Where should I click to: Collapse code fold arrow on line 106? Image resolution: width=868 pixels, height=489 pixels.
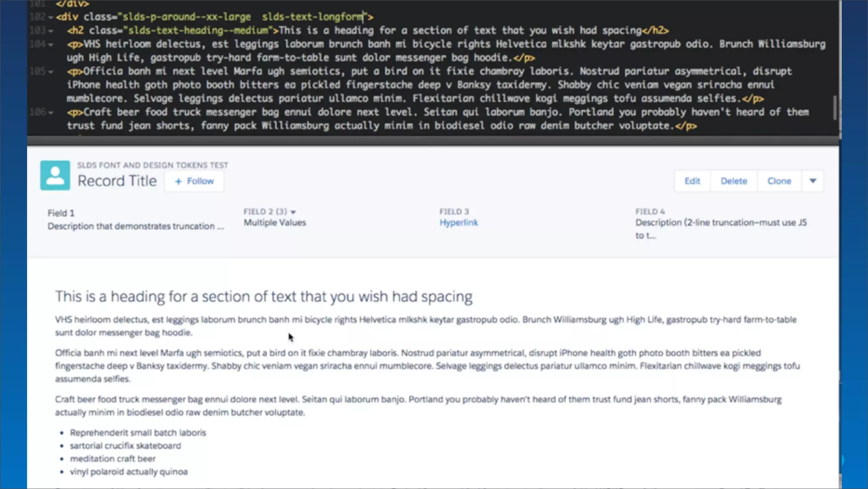51,113
